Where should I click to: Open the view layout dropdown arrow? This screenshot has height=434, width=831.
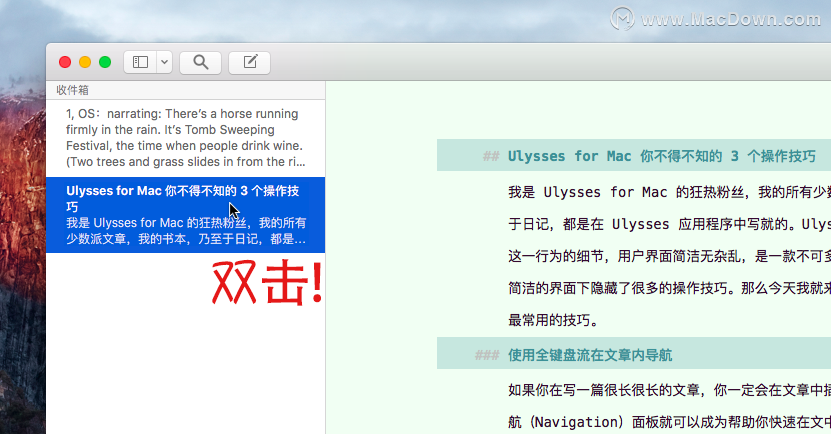[x=164, y=63]
